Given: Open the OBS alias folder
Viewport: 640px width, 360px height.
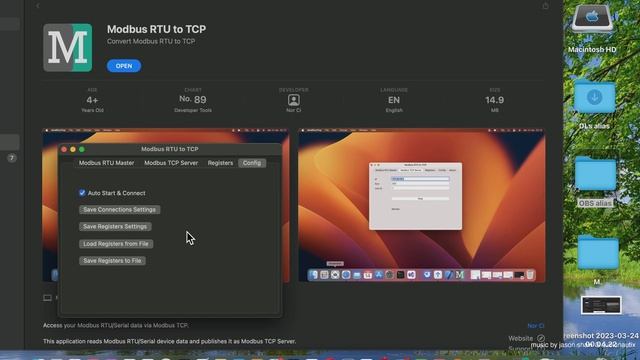Looking at the screenshot, I should (596, 174).
